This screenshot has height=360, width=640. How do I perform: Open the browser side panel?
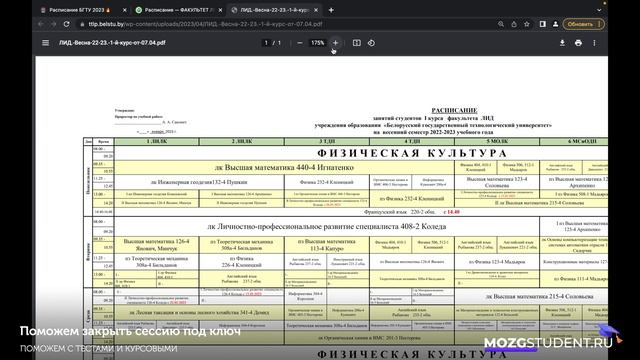pos(542,24)
